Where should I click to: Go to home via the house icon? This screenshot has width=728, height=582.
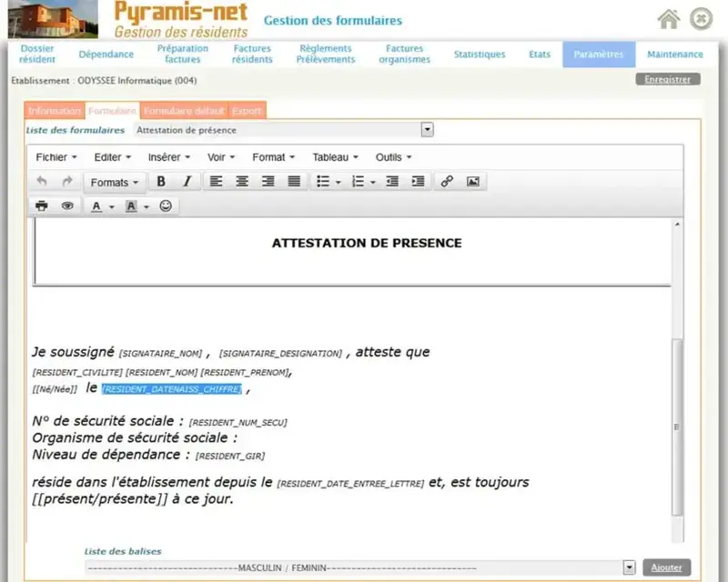pos(669,19)
